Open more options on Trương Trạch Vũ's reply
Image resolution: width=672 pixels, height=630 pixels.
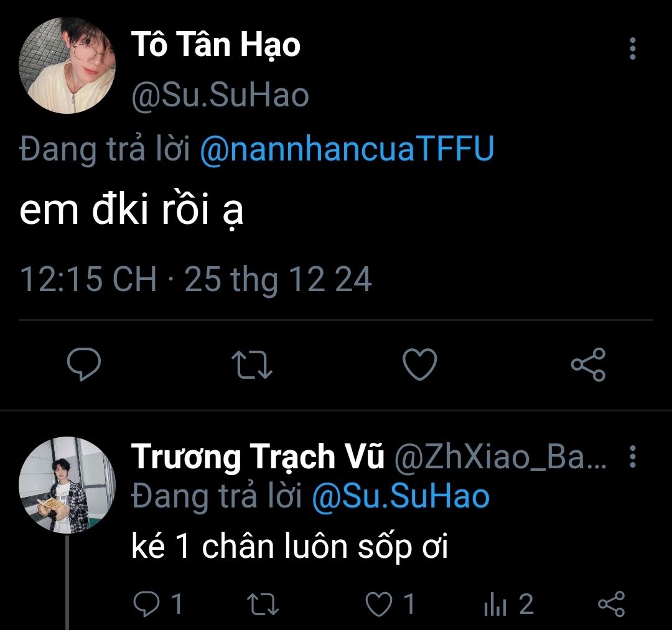coord(633,457)
